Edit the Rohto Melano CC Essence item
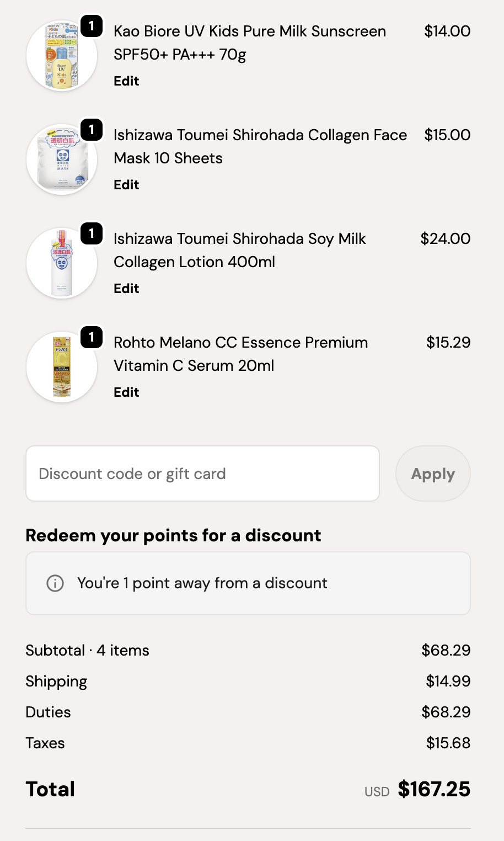 point(126,392)
